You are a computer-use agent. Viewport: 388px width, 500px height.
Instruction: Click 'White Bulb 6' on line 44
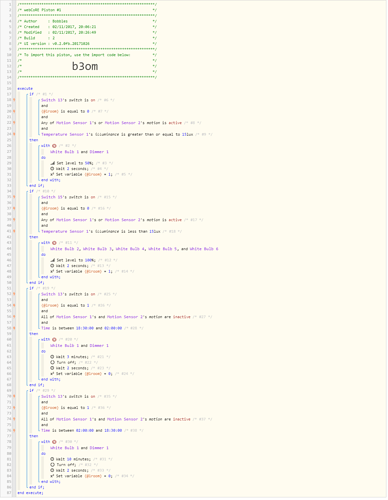[x=204, y=249]
